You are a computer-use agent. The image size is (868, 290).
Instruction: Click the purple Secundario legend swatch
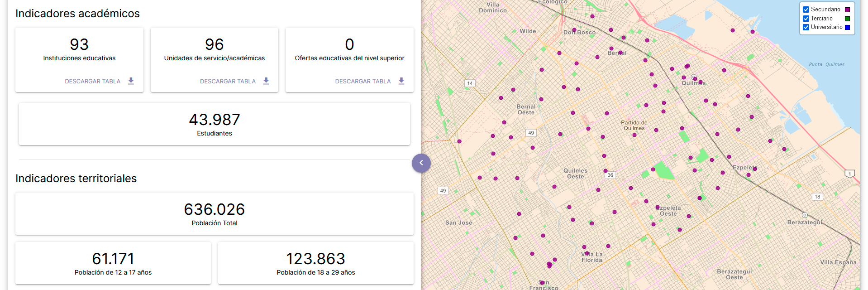[847, 10]
